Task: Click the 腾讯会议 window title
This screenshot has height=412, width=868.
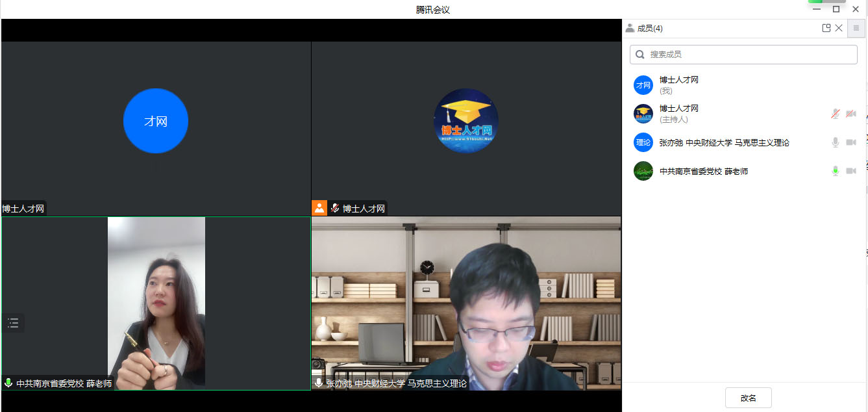Action: tap(433, 9)
